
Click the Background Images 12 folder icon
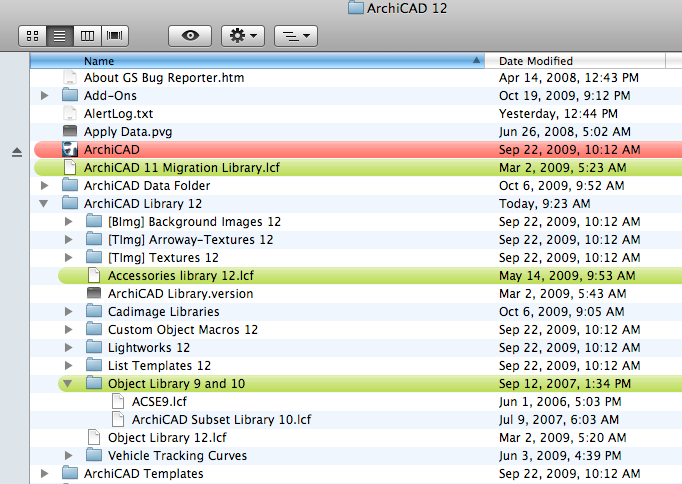[x=94, y=221]
